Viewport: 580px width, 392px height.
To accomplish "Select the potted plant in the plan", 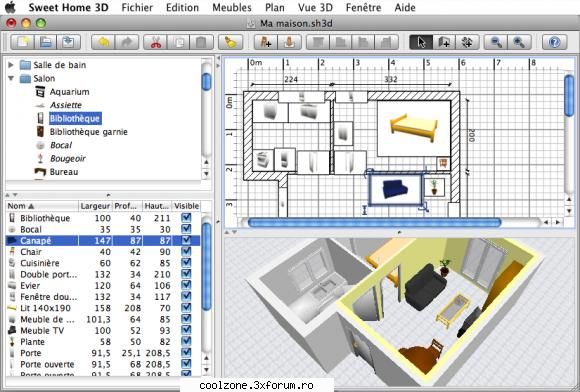I will click(434, 187).
